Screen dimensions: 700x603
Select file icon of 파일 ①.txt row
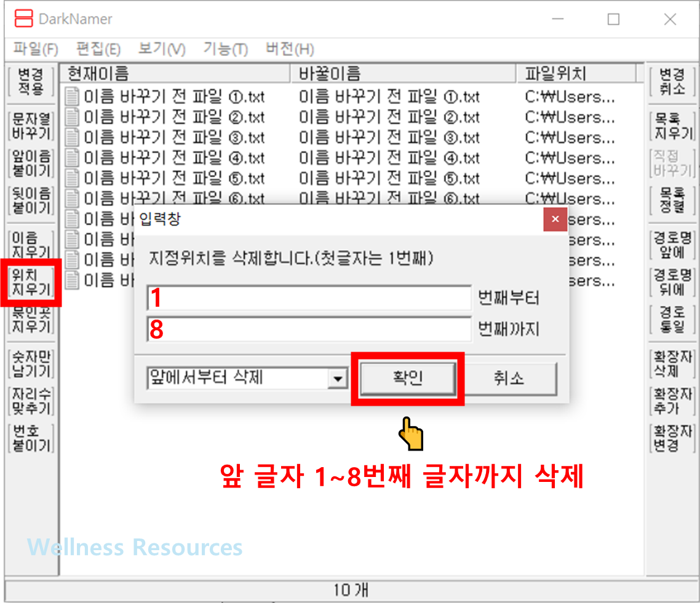coord(72,97)
